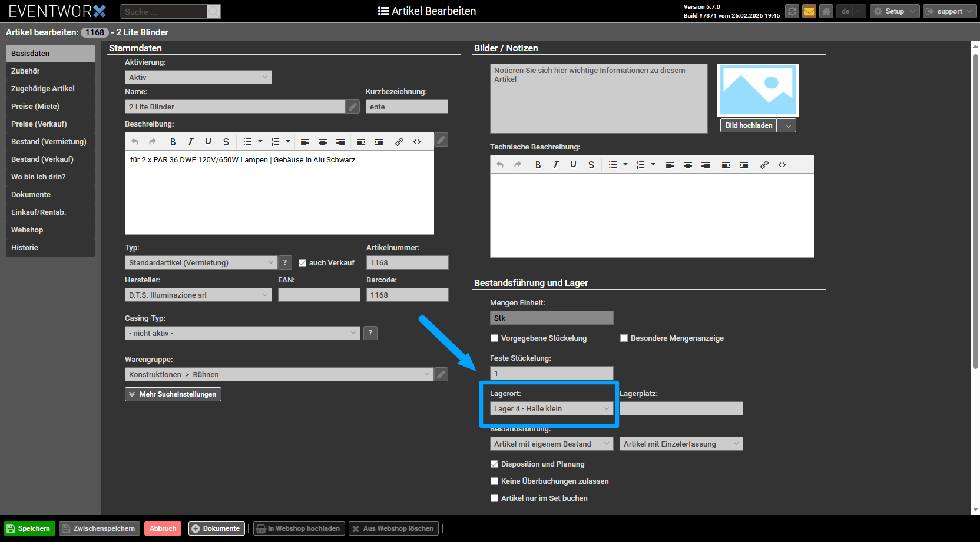This screenshot has height=542, width=980.
Task: Click pencil icon next to Warengruppe
Action: 441,374
